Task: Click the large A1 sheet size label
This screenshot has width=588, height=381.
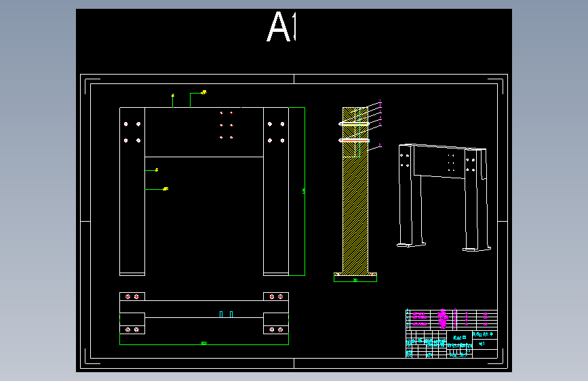Action: click(281, 26)
